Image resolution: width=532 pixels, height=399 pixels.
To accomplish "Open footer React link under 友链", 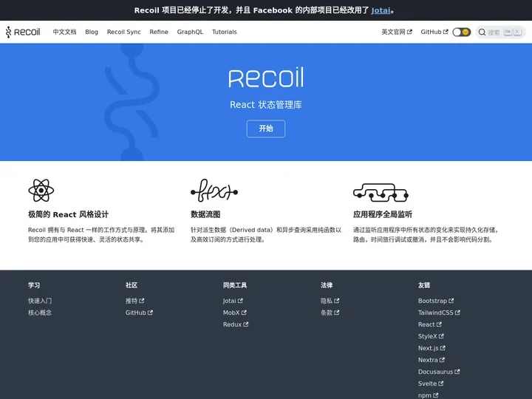I will point(430,324).
